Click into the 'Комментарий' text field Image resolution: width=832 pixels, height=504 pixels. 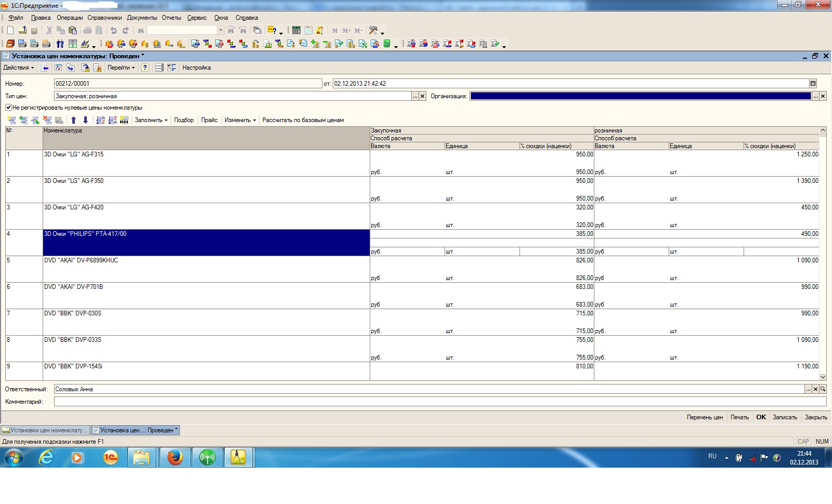[x=439, y=402]
